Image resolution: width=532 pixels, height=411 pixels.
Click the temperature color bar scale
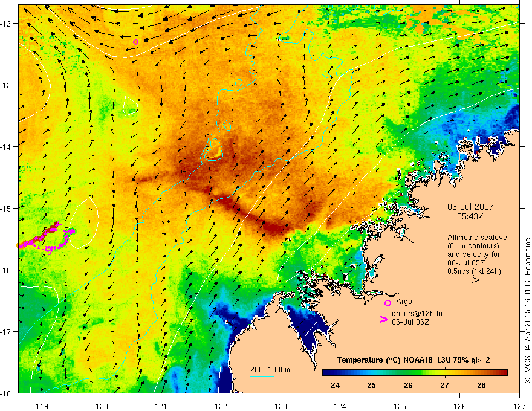[x=415, y=373]
